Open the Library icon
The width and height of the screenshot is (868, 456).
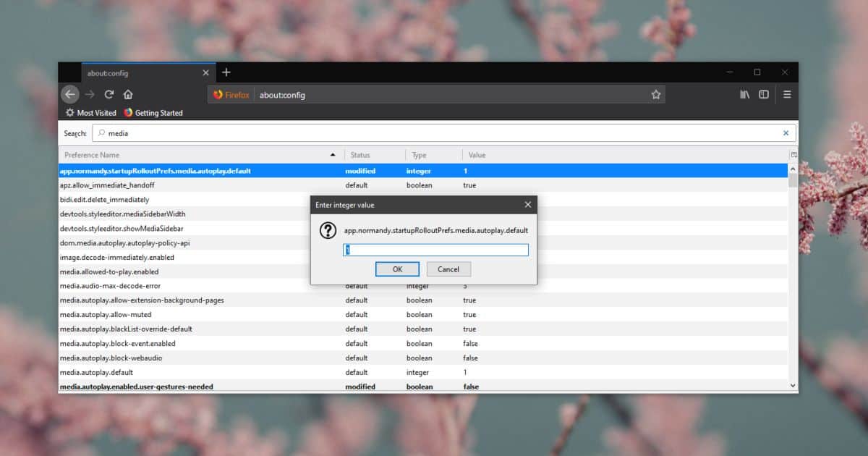coord(744,94)
